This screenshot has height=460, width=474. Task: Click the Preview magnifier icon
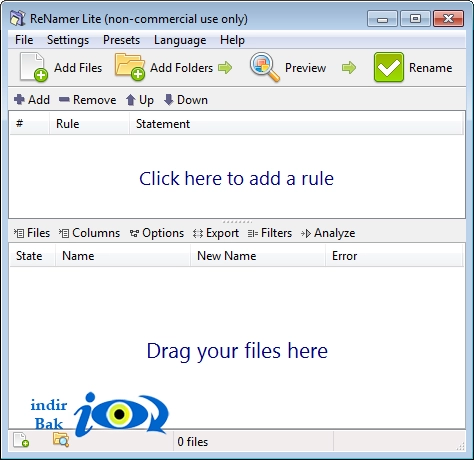[265, 67]
